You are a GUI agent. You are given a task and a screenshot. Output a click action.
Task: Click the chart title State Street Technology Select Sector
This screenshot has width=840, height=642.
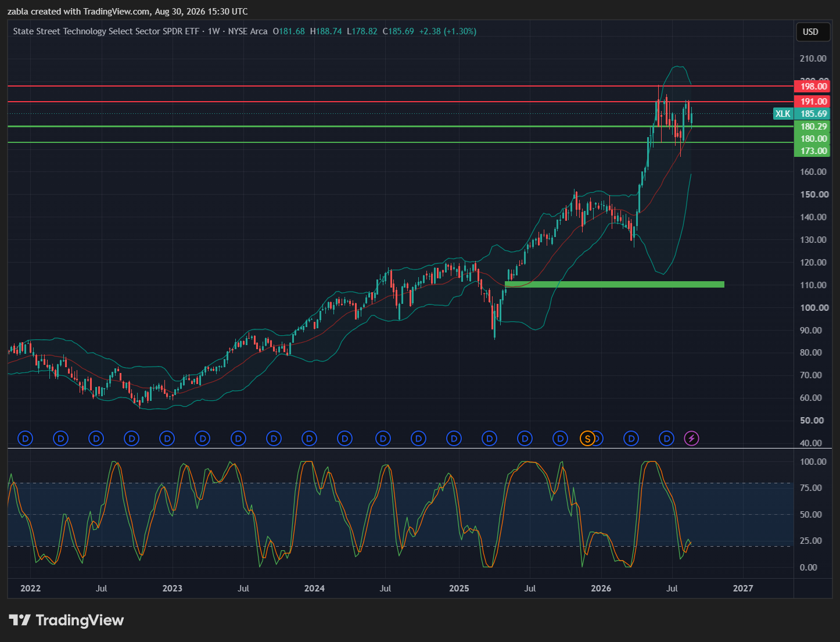click(x=106, y=31)
